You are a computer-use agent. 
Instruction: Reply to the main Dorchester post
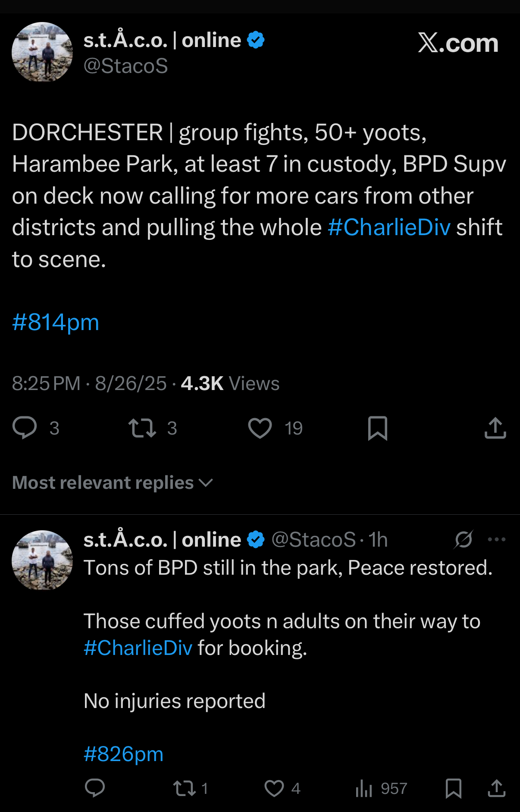(x=25, y=428)
